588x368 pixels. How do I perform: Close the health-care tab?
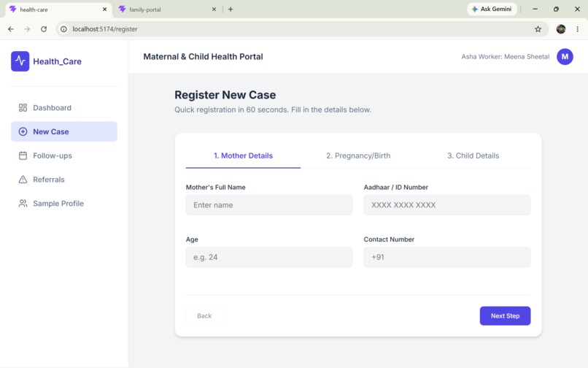(x=104, y=9)
